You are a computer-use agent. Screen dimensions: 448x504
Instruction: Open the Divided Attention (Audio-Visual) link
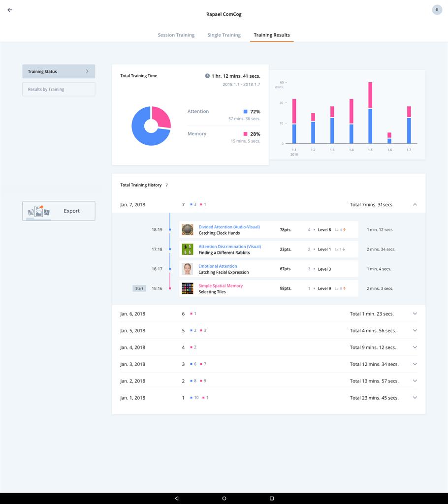229,227
